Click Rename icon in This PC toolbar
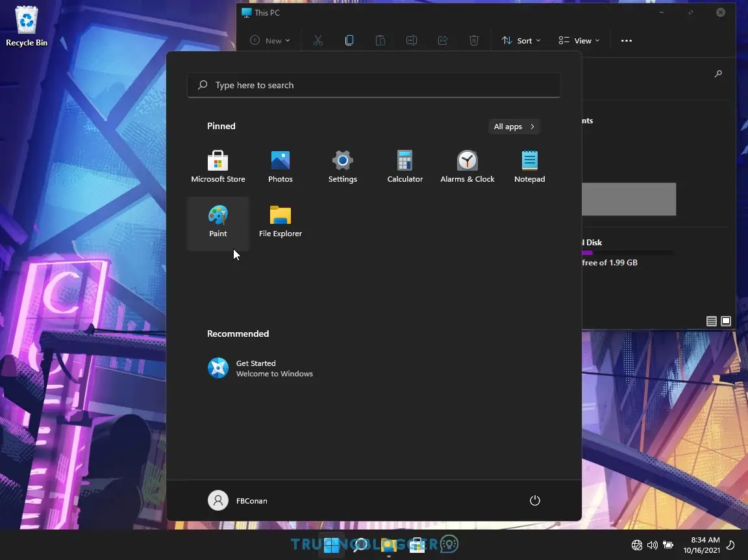This screenshot has height=560, width=748. [411, 40]
